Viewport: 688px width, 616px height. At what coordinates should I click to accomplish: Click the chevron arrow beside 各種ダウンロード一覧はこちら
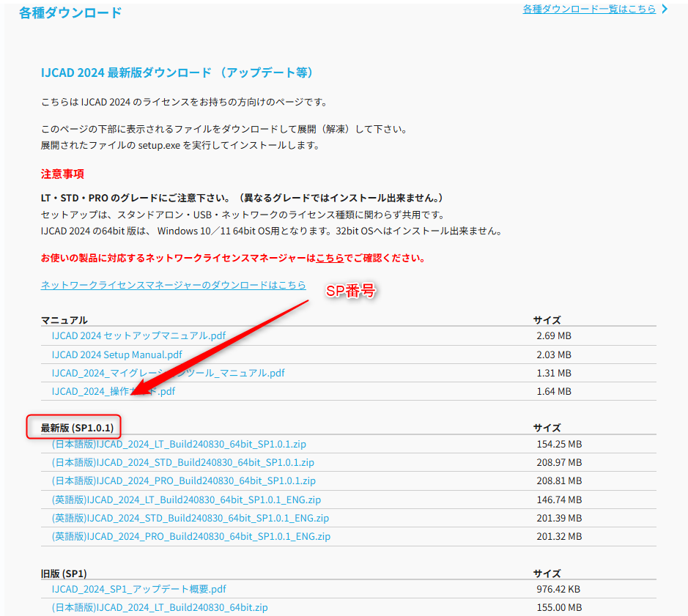pos(665,9)
